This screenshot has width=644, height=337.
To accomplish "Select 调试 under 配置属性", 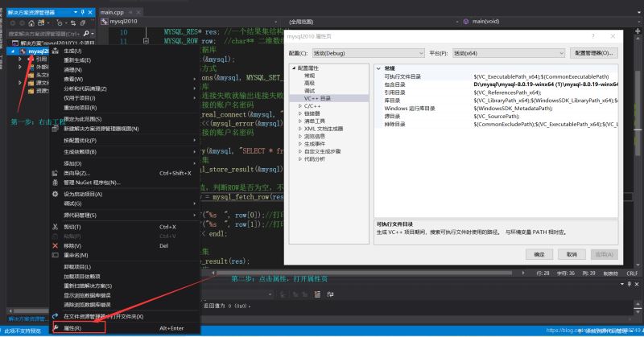I will pyautogui.click(x=309, y=91).
